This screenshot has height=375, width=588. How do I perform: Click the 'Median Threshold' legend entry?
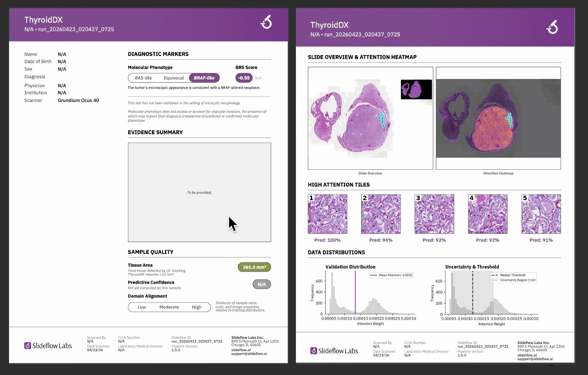coord(508,275)
